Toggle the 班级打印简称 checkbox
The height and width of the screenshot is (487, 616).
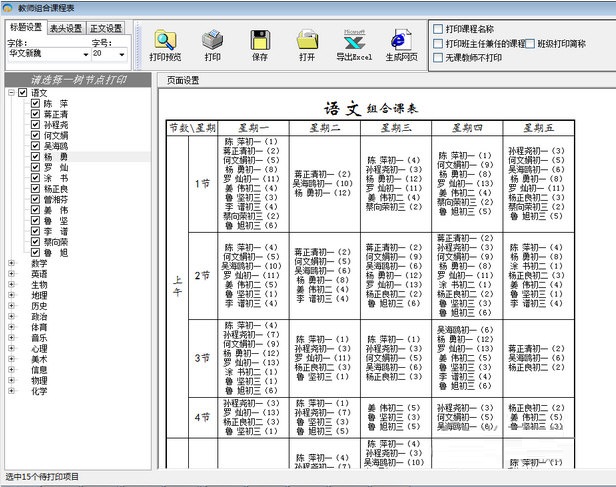[528, 44]
